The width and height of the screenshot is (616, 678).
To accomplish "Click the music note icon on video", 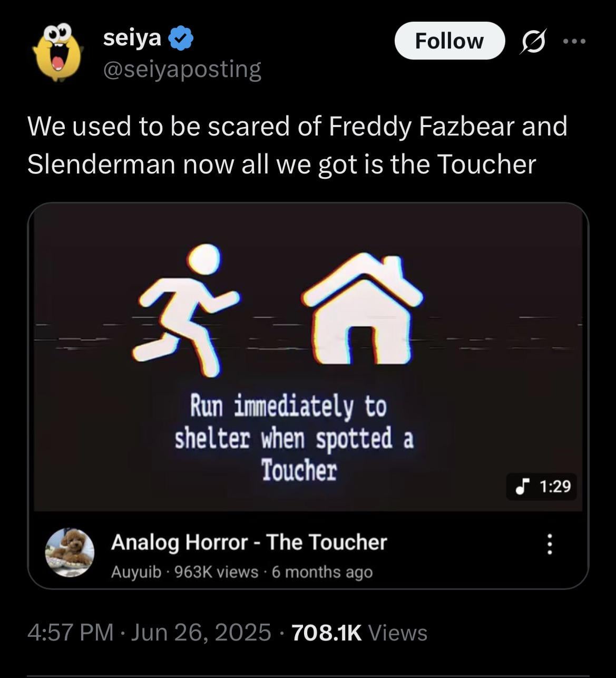I will [x=522, y=486].
